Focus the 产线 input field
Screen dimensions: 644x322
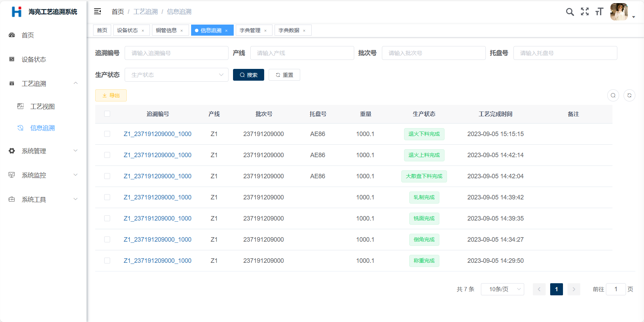(302, 53)
